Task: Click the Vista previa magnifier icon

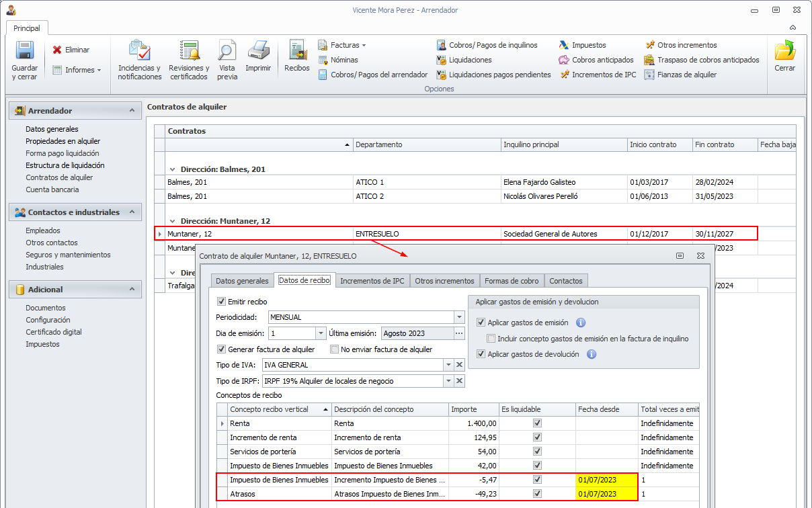Action: 227,52
